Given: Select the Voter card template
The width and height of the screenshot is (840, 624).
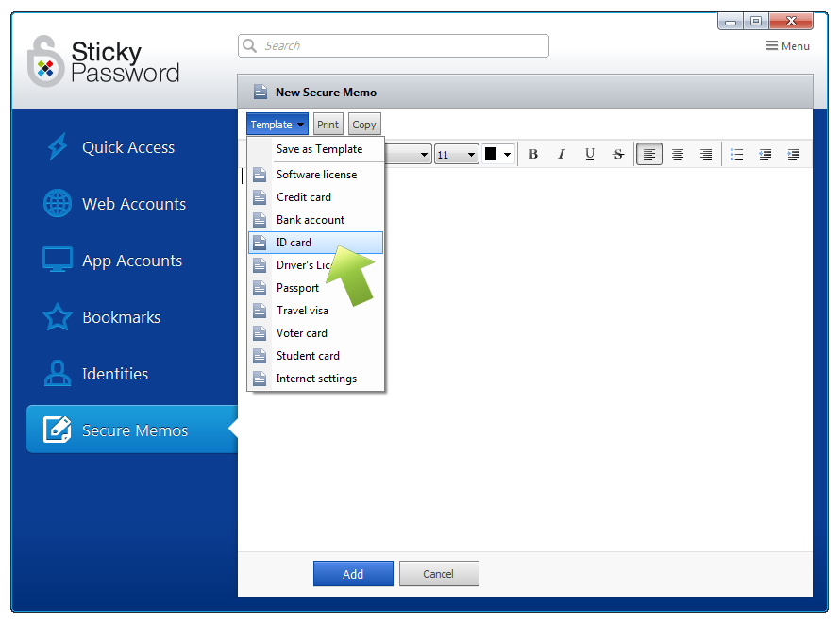Looking at the screenshot, I should point(316,333).
